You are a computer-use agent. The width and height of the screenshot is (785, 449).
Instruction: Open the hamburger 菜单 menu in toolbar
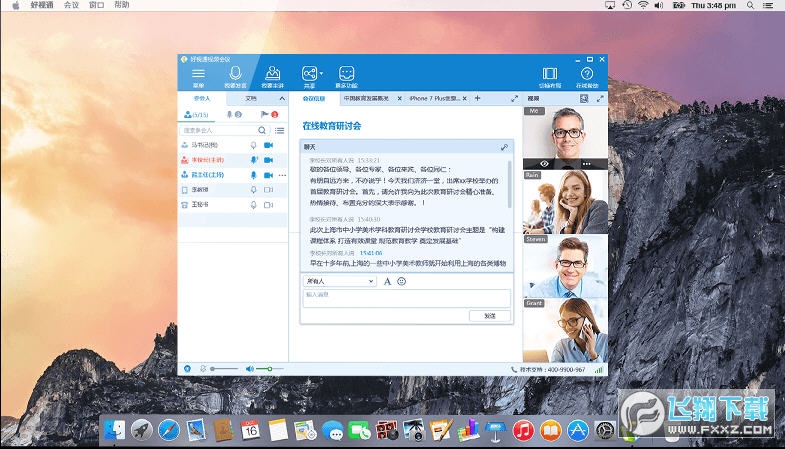(x=198, y=74)
